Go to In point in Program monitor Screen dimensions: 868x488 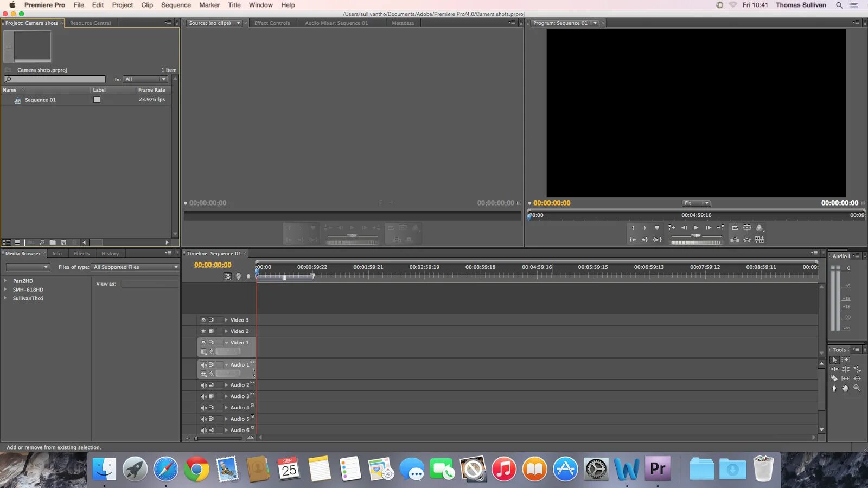[x=633, y=240]
